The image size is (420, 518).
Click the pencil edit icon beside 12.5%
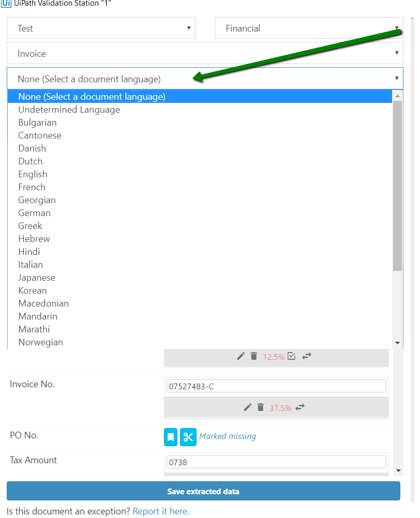click(241, 356)
